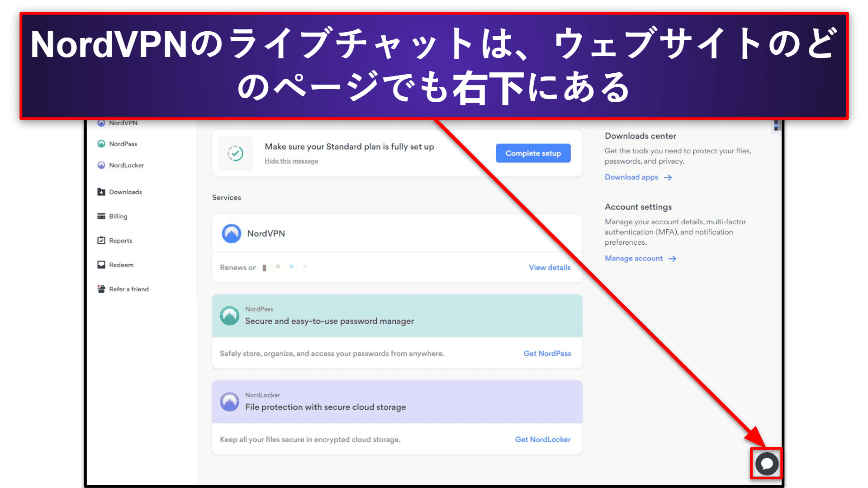Click View details for NordVPN
868x488 pixels.
coord(550,267)
